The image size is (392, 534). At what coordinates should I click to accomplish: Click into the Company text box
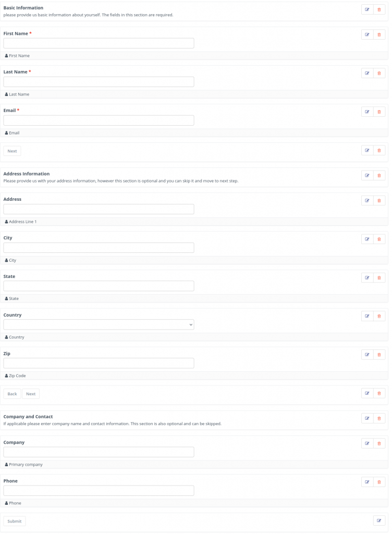pyautogui.click(x=99, y=452)
